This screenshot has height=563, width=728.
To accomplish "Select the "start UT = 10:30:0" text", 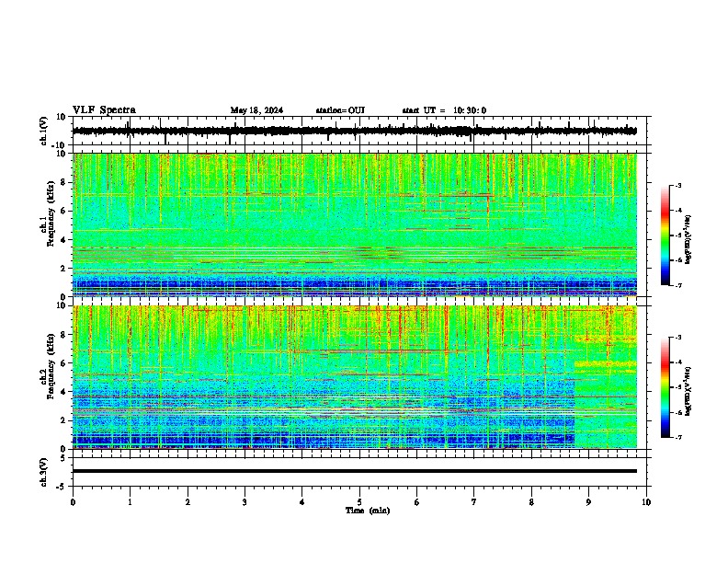I will (x=444, y=110).
